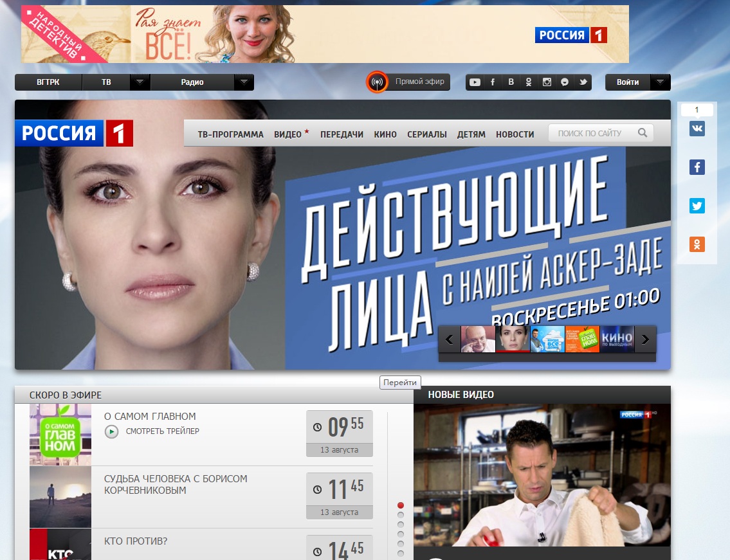The height and width of the screenshot is (560, 730).
Task: Open the Twitter icon in top bar
Action: coord(583,82)
